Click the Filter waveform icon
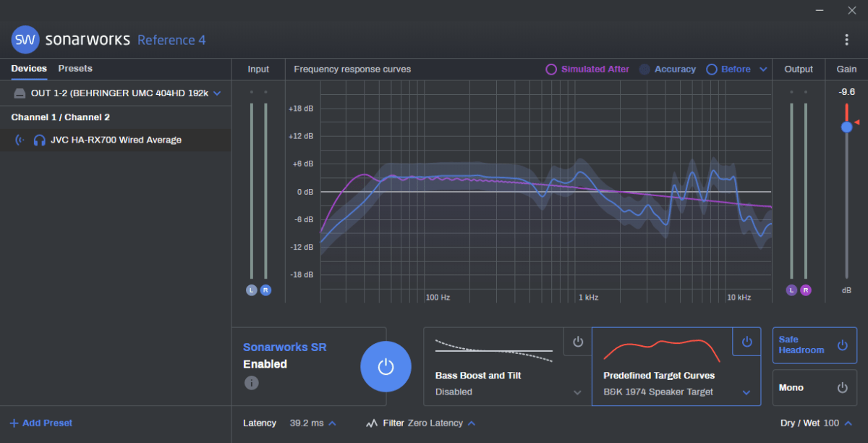Screen dimensions: 868x443 pyautogui.click(x=372, y=423)
